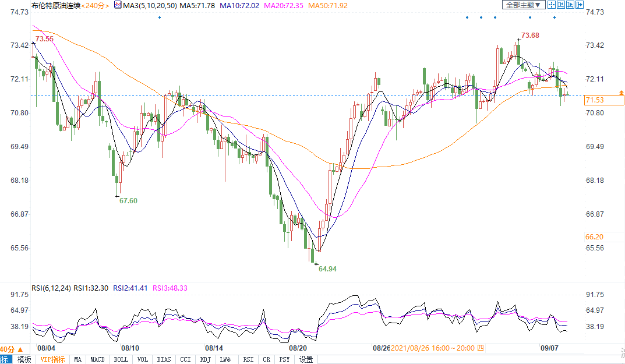This screenshot has width=625, height=364.
Task: Switch to the KDJ indicator tab
Action: pos(205,359)
